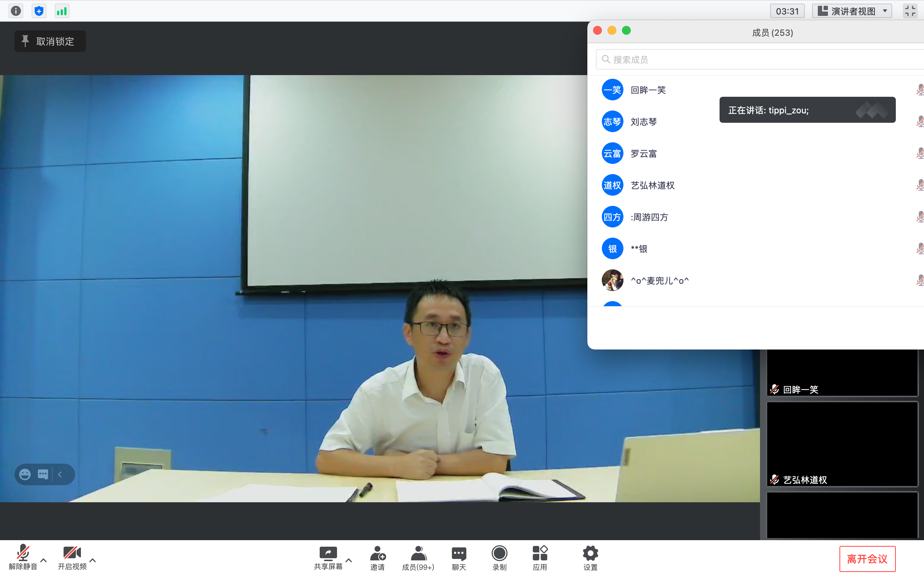This screenshot has width=924, height=577.
Task: Start recording with the 录制 button
Action: tap(499, 558)
